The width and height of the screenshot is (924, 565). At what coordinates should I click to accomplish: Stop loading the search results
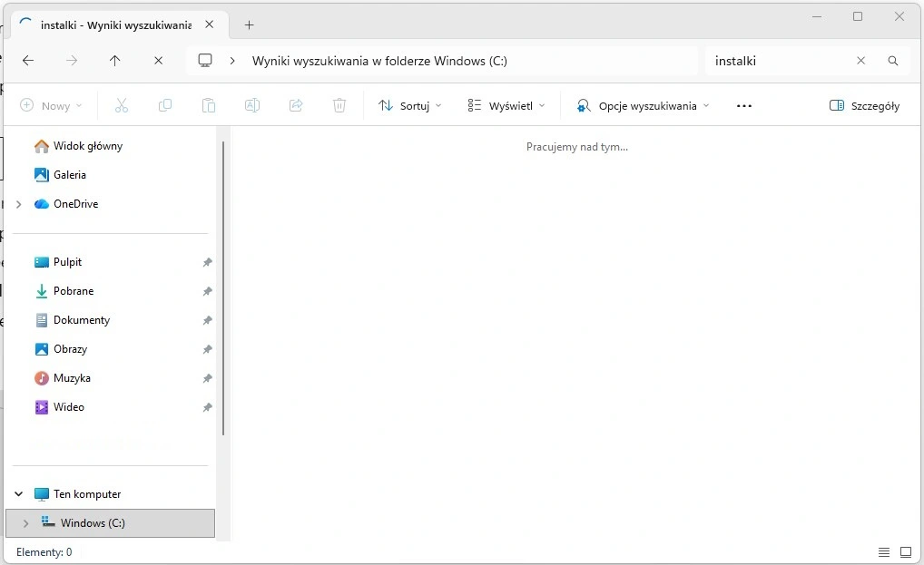pyautogui.click(x=158, y=61)
